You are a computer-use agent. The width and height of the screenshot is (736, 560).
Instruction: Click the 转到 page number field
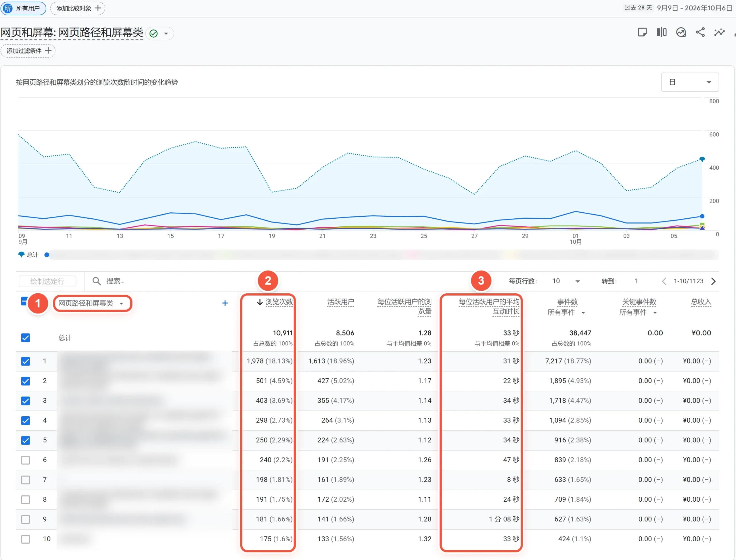tap(637, 281)
